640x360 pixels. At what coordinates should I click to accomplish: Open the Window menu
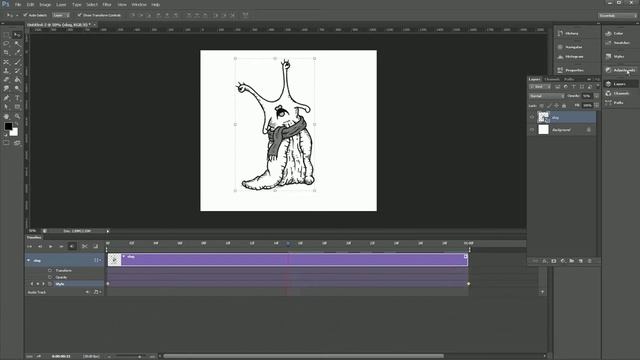click(x=139, y=4)
